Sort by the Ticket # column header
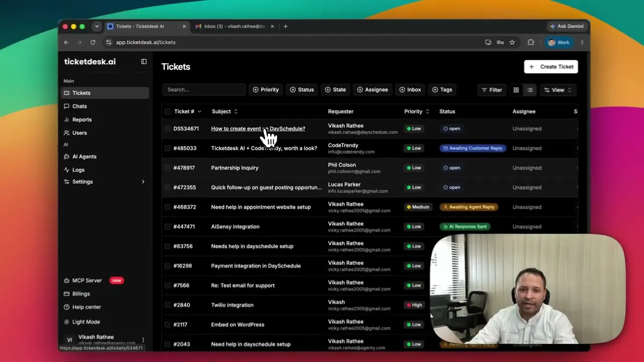The height and width of the screenshot is (362, 644). tap(188, 112)
